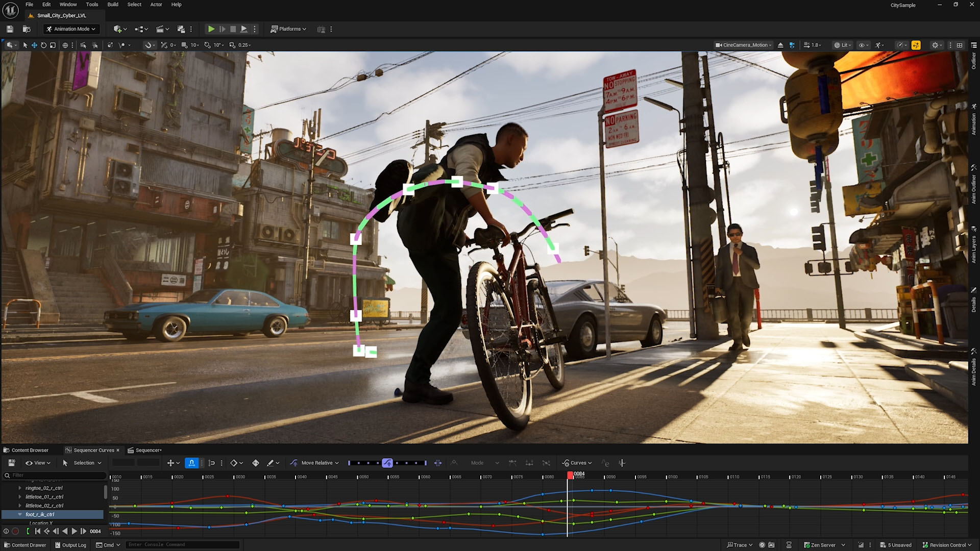
Task: Open the Move Relative dropdown in the curve editor
Action: point(316,463)
